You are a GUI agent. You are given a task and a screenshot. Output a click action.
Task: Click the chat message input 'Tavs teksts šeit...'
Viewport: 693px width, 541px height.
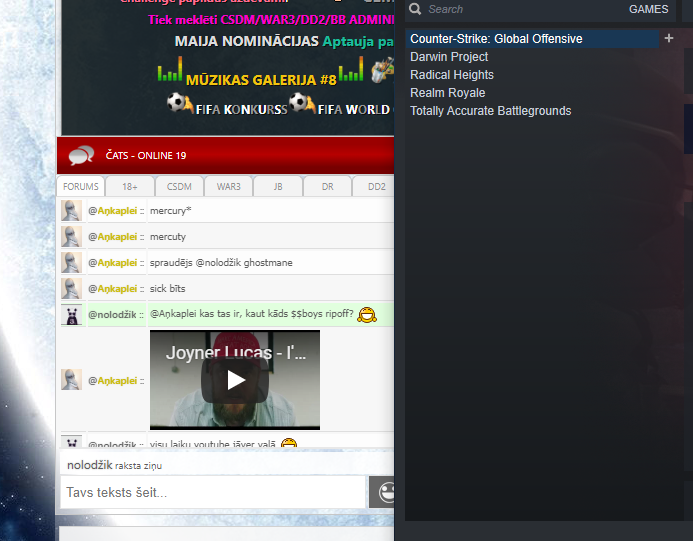tap(213, 492)
